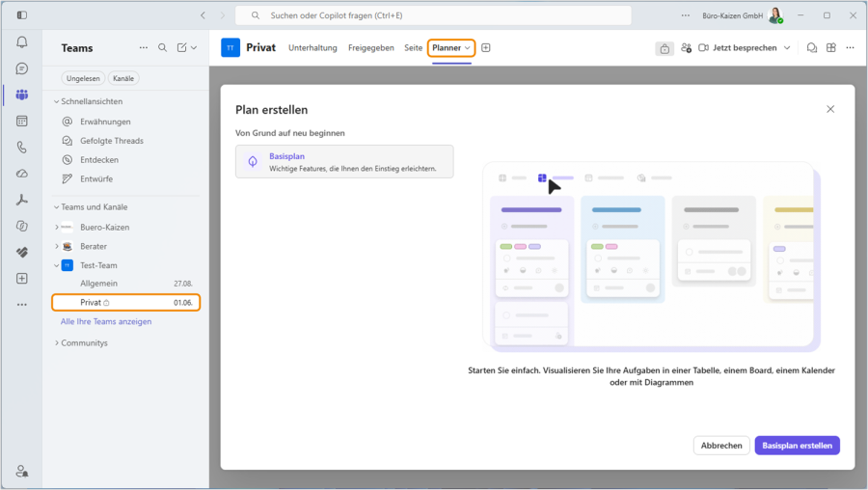Select the Privat channel
868x490 pixels.
pos(126,302)
